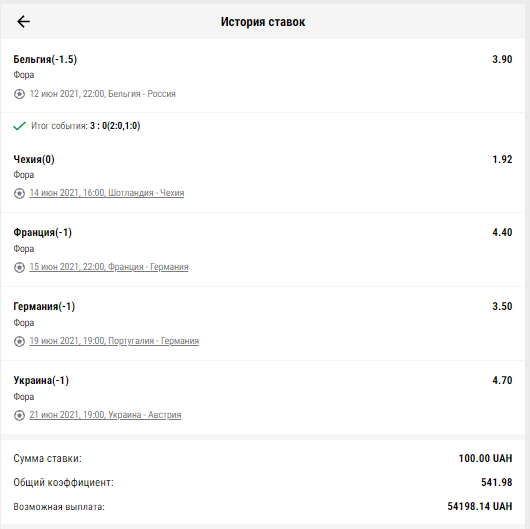
Task: Select the Германия(-1) bet title
Action: click(44, 307)
